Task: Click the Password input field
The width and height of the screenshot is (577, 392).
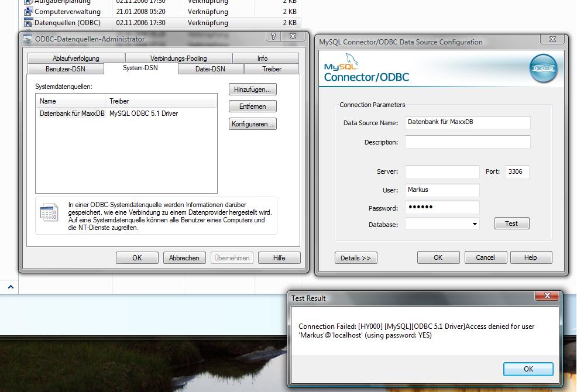Action: pos(442,207)
